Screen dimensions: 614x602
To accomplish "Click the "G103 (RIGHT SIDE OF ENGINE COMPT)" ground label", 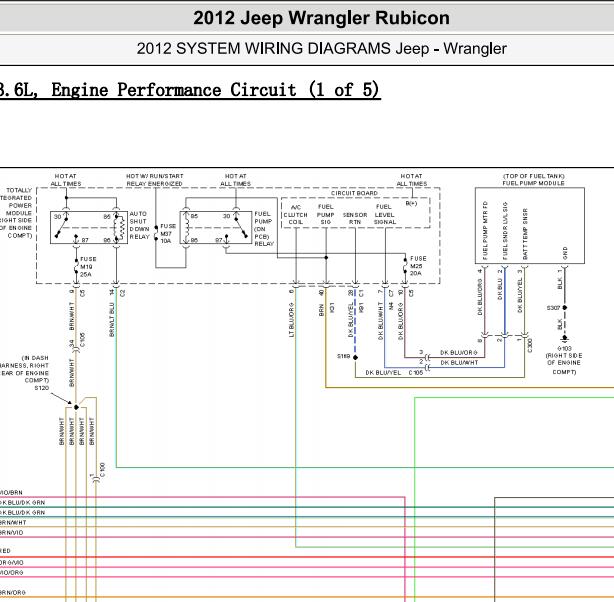I will pos(564,360).
